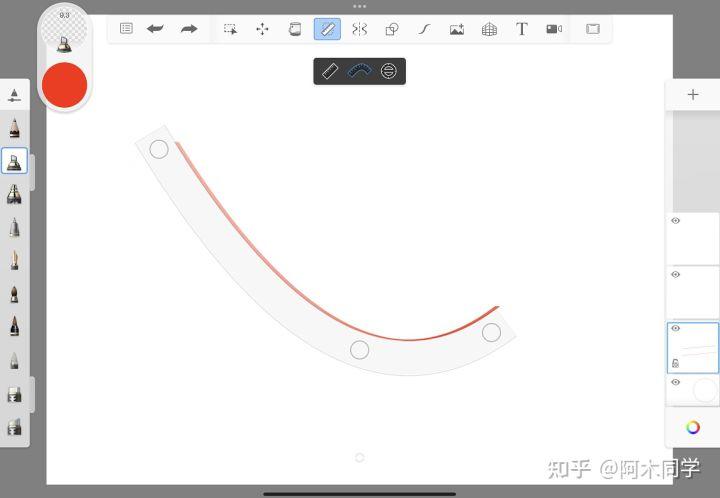Viewport: 720px width, 498px height.
Task: Open the color wheel editor
Action: coord(693,427)
